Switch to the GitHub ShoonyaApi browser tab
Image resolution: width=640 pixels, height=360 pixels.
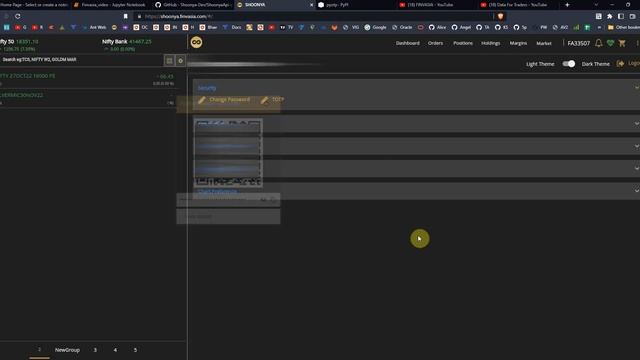pos(193,5)
